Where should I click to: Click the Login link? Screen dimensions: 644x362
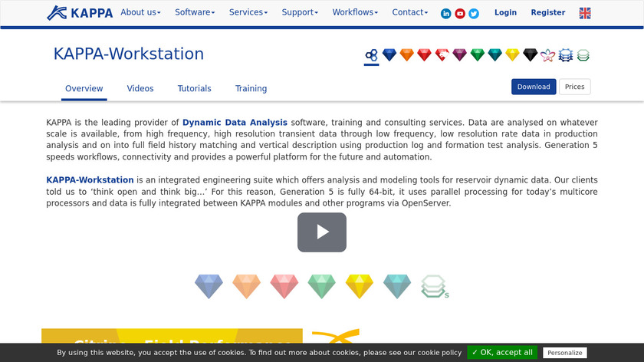[x=505, y=13]
